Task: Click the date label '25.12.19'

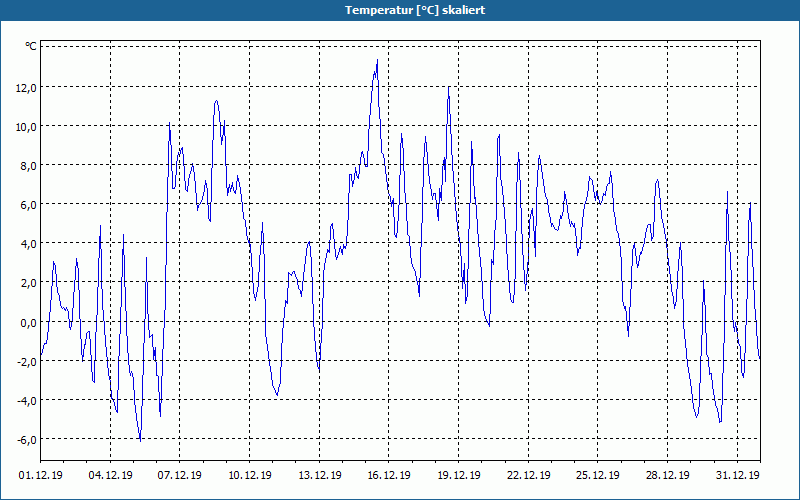Action: [x=598, y=475]
